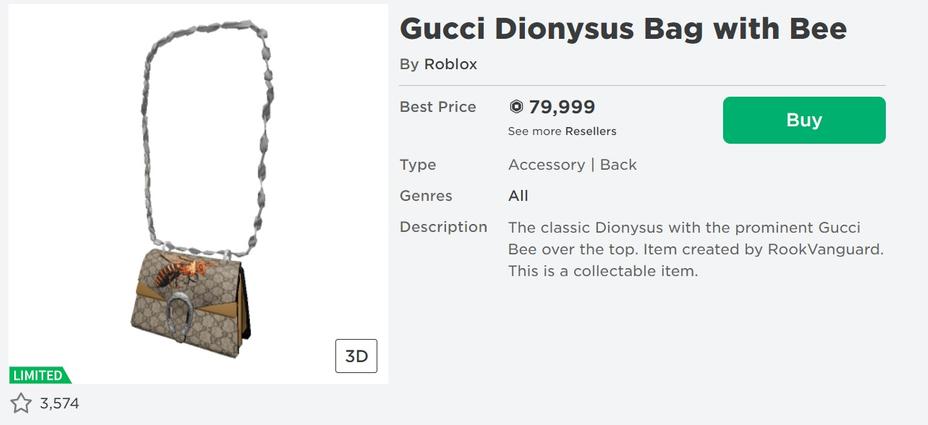Image resolution: width=928 pixels, height=425 pixels.
Task: Select the All genre value
Action: pyautogui.click(x=518, y=196)
